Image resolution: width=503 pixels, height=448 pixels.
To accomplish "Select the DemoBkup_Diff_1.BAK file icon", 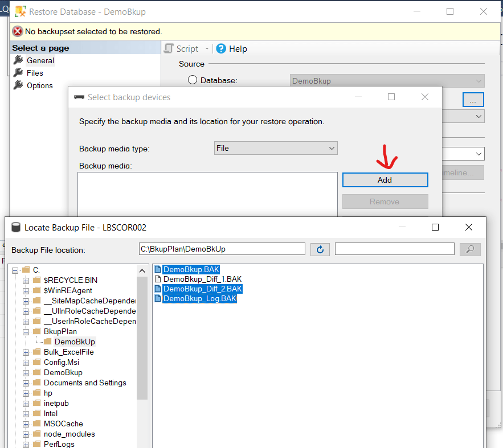I will point(158,279).
